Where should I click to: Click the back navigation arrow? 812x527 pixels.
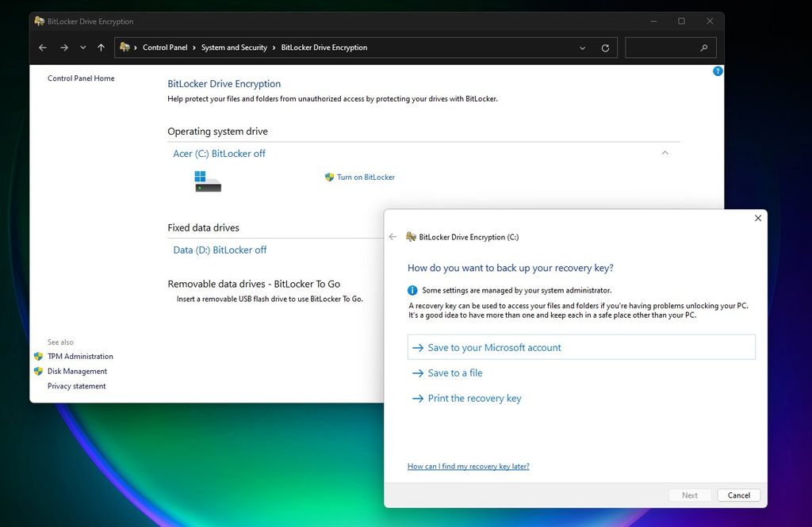tap(42, 48)
